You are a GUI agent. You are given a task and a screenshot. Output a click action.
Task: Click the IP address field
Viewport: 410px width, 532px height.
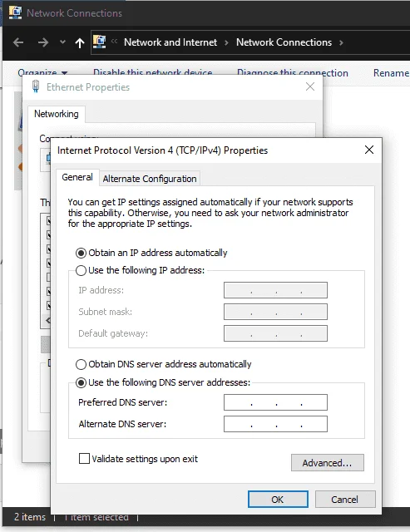[x=275, y=290]
